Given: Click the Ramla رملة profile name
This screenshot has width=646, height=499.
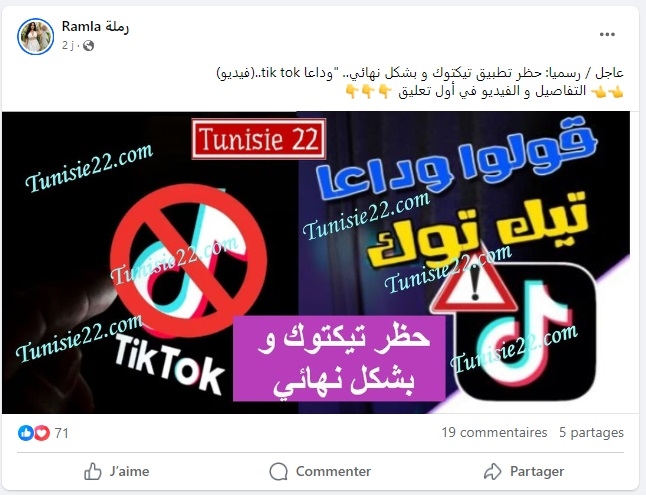Looking at the screenshot, I should pos(95,26).
